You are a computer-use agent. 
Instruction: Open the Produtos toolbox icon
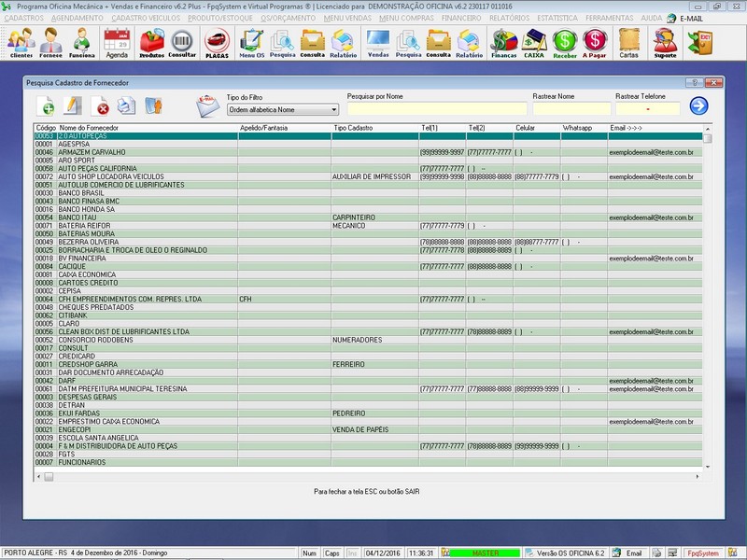coord(151,43)
